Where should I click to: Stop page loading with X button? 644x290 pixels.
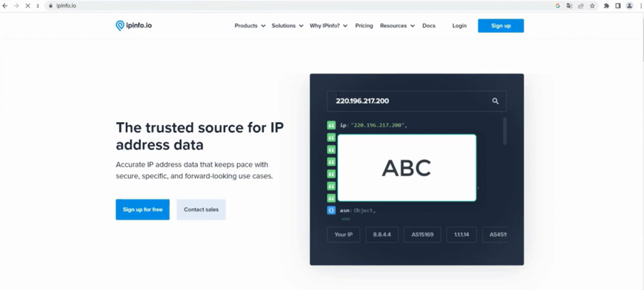click(x=28, y=6)
